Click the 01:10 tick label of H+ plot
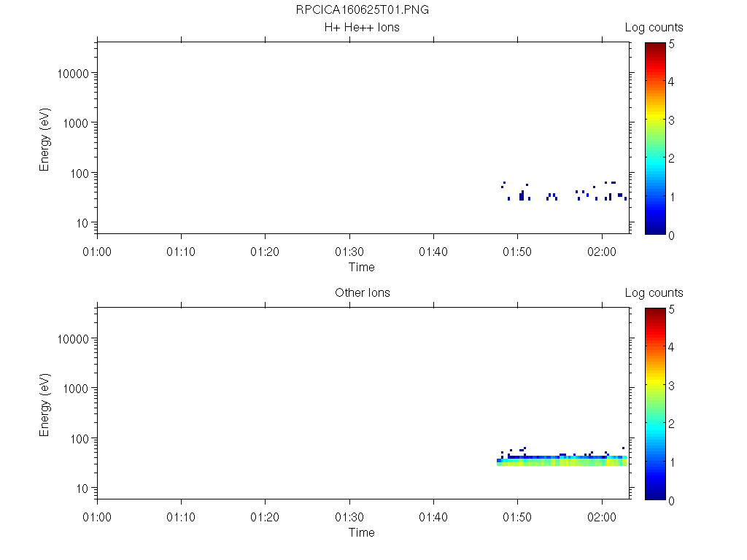The image size is (747, 560). 181,252
